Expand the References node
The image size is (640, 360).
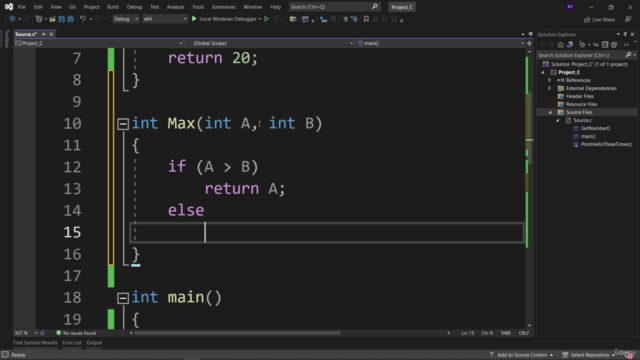click(x=549, y=80)
